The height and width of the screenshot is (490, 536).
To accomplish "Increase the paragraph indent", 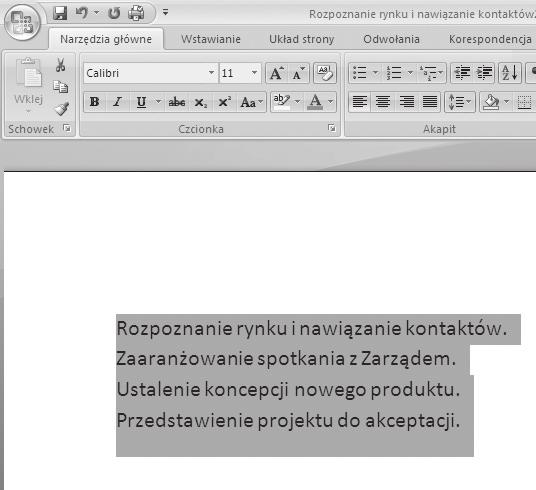I will click(484, 72).
